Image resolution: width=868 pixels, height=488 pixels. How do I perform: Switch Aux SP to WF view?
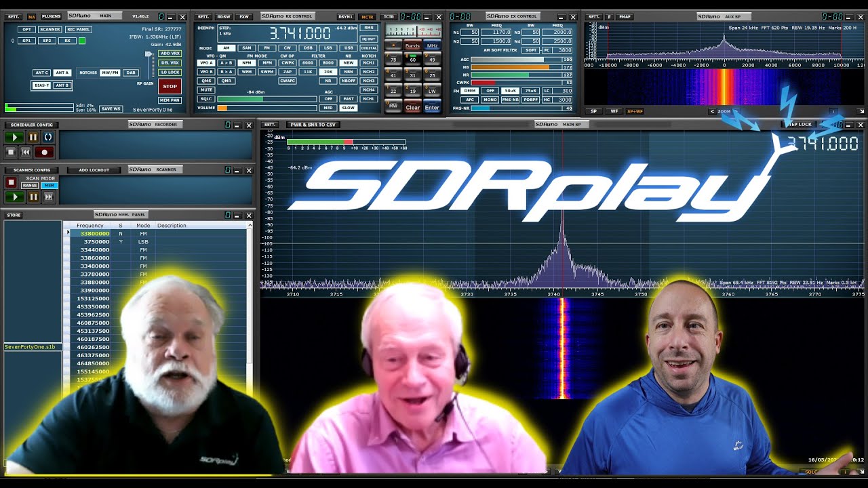tap(614, 111)
